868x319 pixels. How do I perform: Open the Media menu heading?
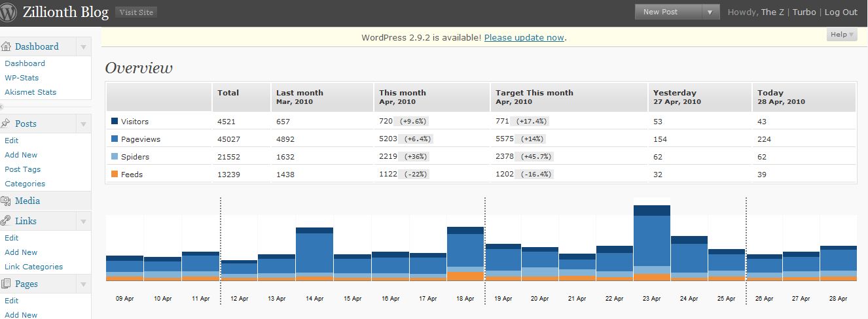pyautogui.click(x=27, y=201)
